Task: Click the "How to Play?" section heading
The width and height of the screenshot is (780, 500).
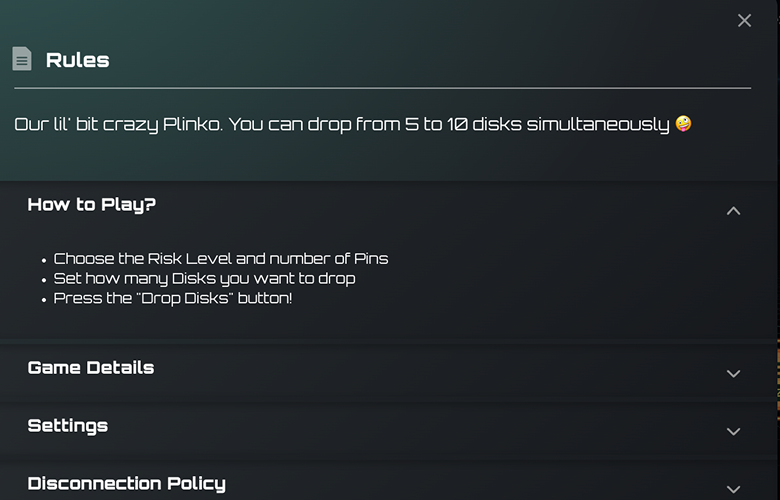Action: point(92,204)
